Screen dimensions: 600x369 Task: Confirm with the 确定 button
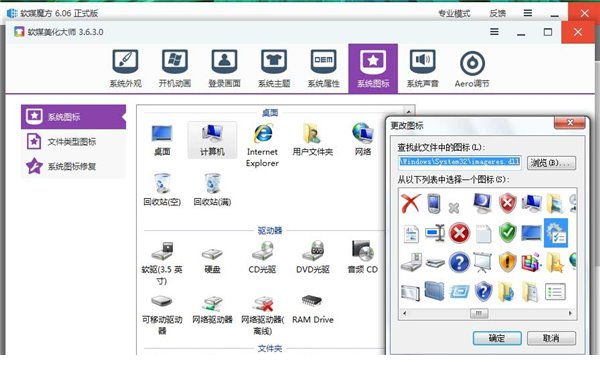pos(497,338)
